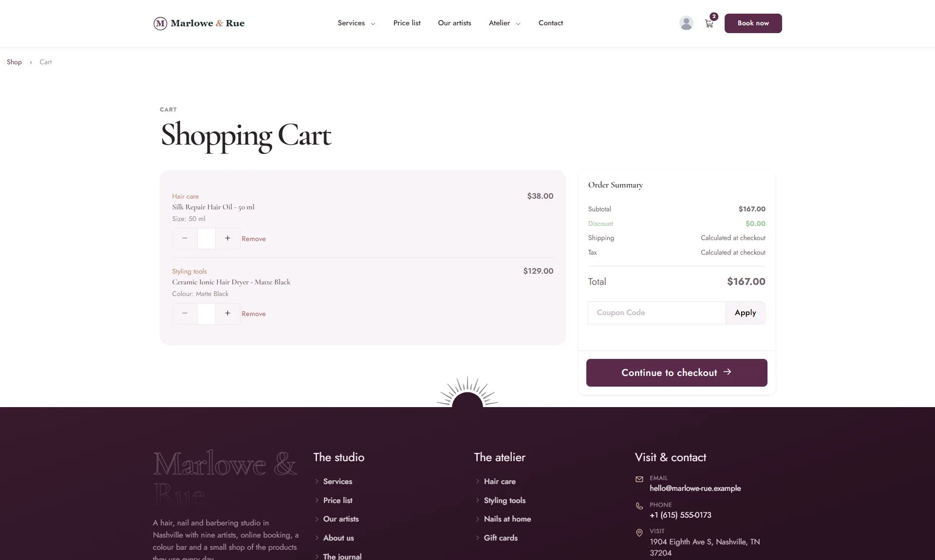Click the footer email envelope icon

(639, 479)
